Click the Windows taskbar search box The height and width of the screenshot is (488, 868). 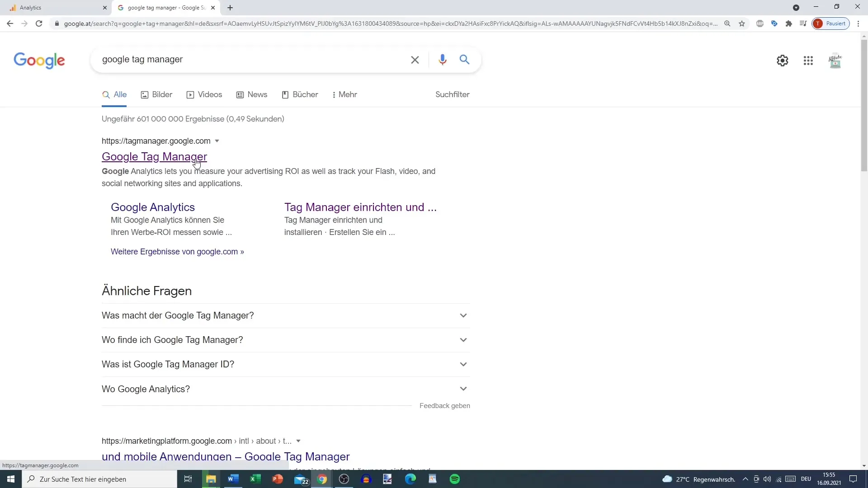point(99,479)
